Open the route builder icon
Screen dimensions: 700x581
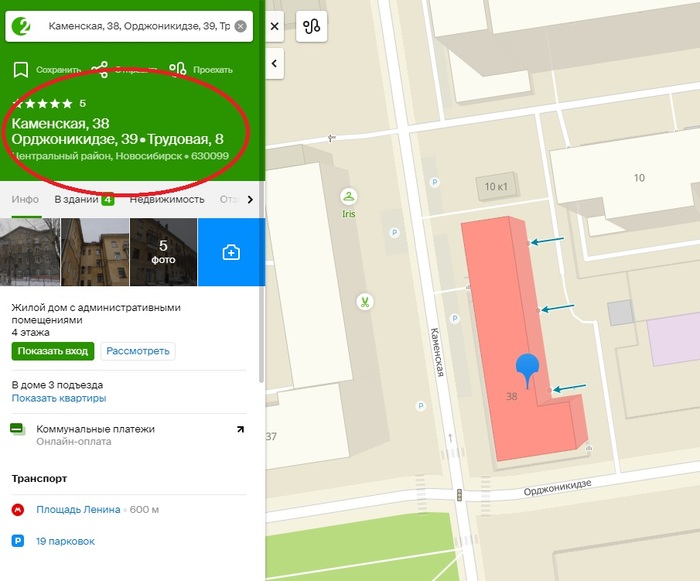coord(312,27)
